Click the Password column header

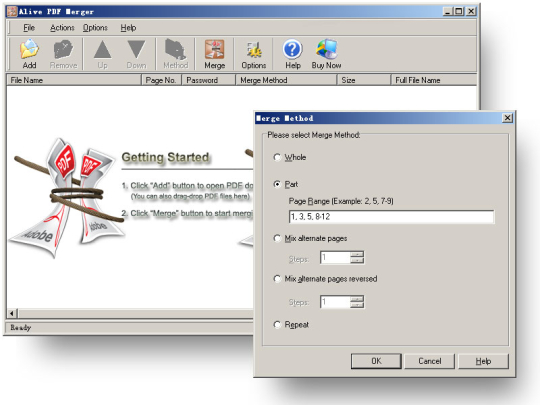click(x=208, y=80)
